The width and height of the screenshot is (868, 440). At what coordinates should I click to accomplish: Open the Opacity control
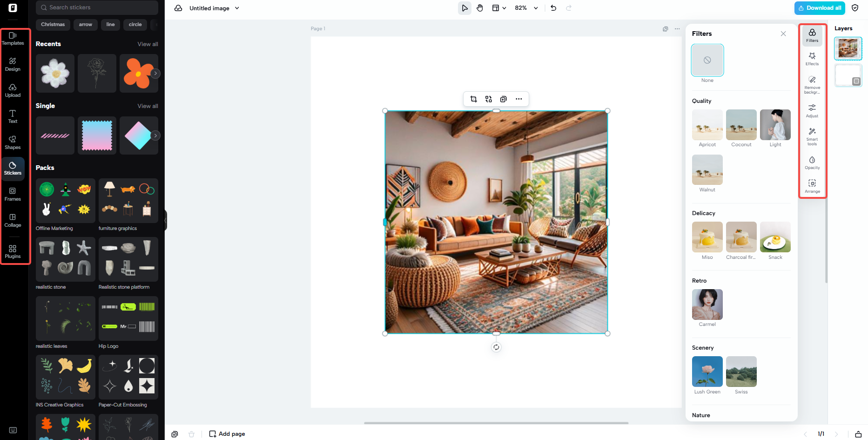point(812,163)
